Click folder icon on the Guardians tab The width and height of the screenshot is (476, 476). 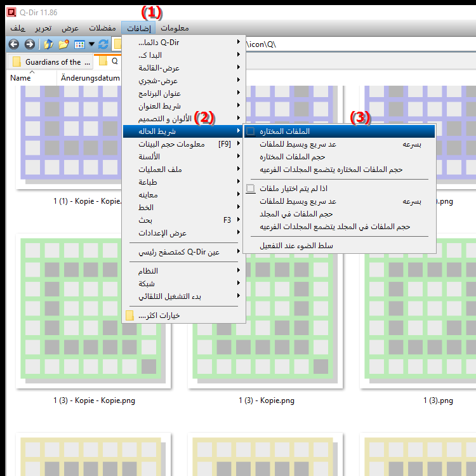click(17, 62)
